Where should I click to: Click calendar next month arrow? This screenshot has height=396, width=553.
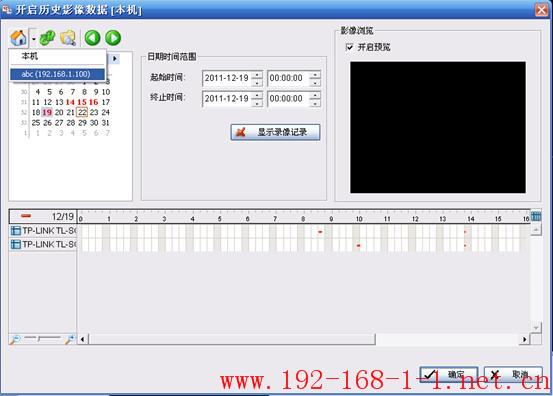point(115,59)
